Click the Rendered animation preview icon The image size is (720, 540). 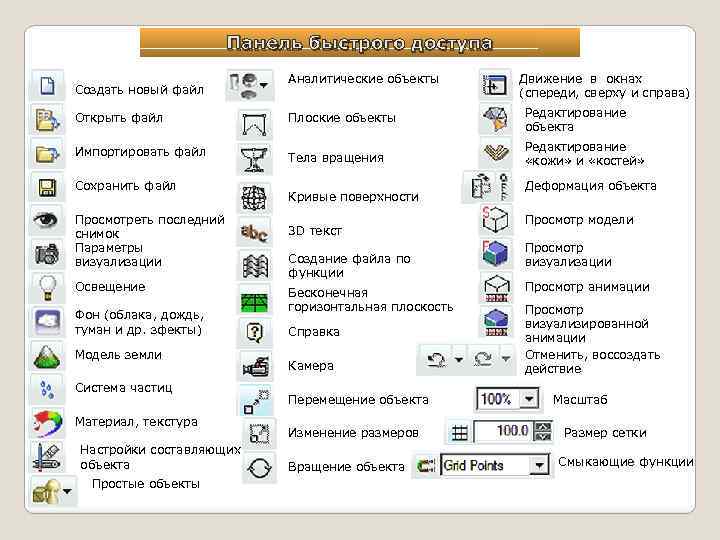pyautogui.click(x=496, y=322)
